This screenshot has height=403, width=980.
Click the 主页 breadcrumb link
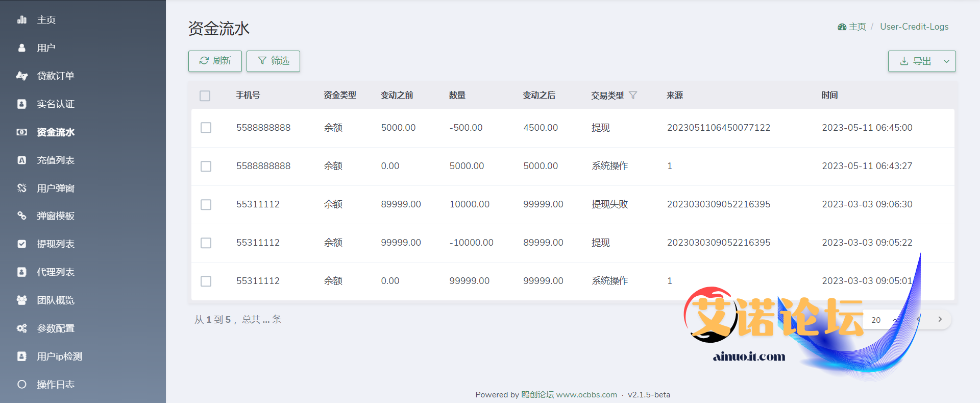857,27
